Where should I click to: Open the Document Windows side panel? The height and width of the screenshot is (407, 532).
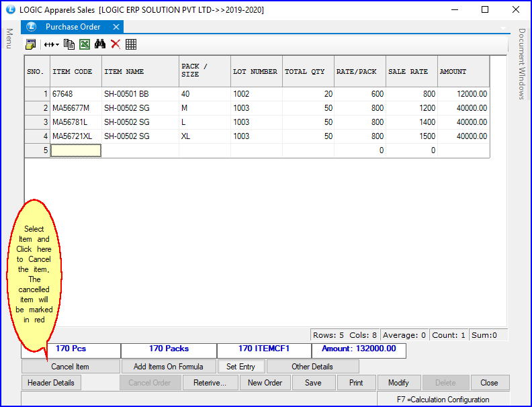coord(522,64)
